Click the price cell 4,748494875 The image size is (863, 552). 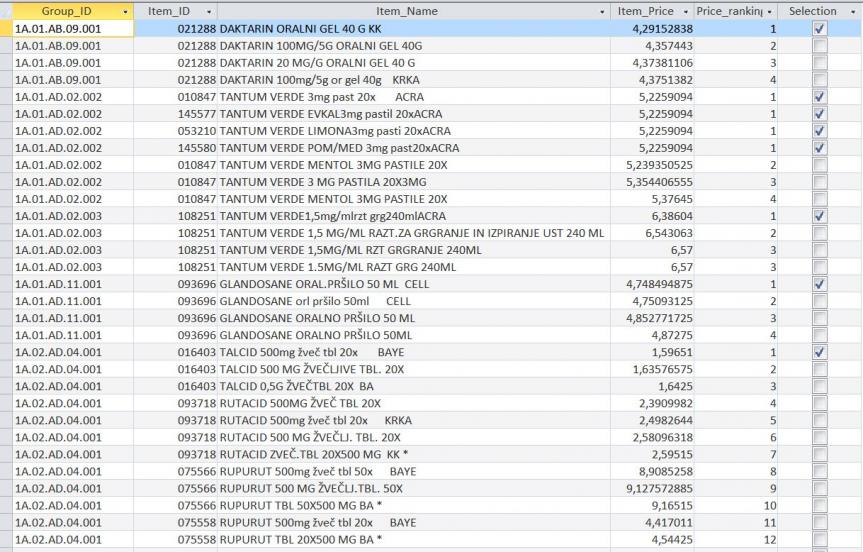pos(652,285)
